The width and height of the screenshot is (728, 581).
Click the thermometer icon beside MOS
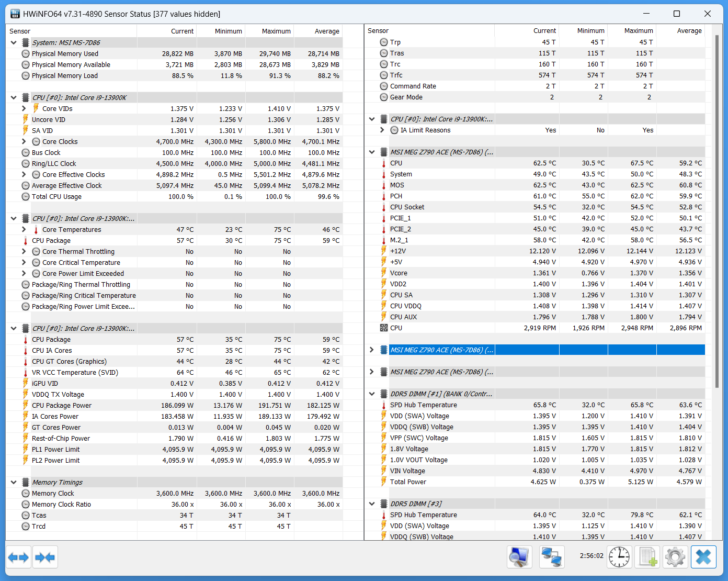coord(384,185)
